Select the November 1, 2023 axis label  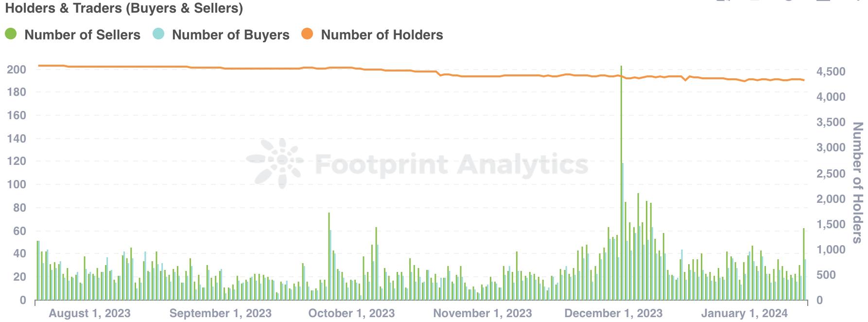coord(483,313)
